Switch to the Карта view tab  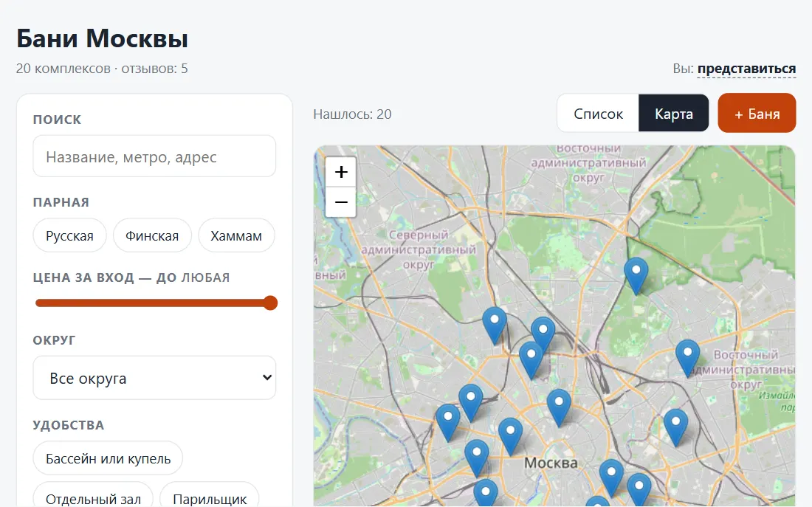click(674, 114)
